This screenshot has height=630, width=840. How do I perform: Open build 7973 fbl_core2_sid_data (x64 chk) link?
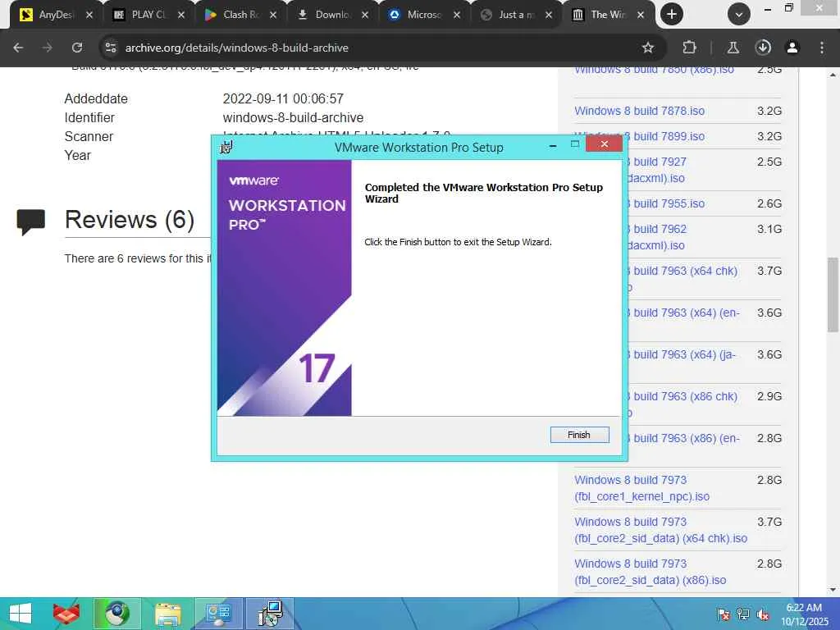pyautogui.click(x=660, y=530)
